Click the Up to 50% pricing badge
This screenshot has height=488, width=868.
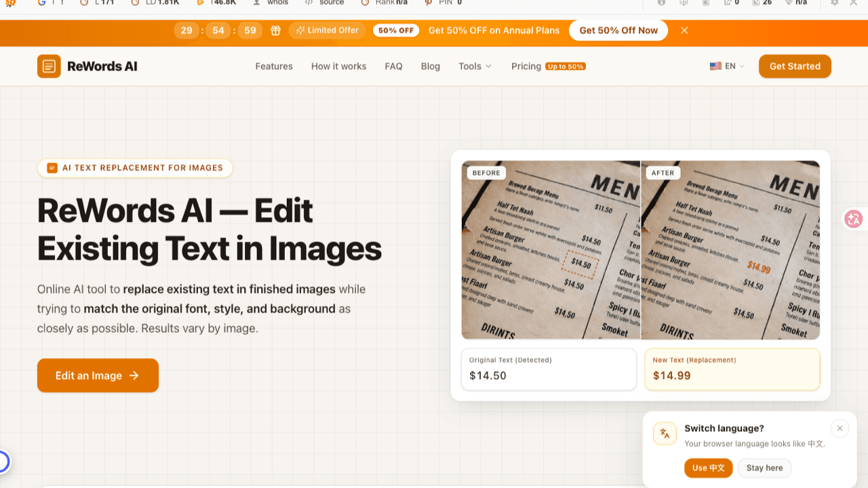[566, 66]
